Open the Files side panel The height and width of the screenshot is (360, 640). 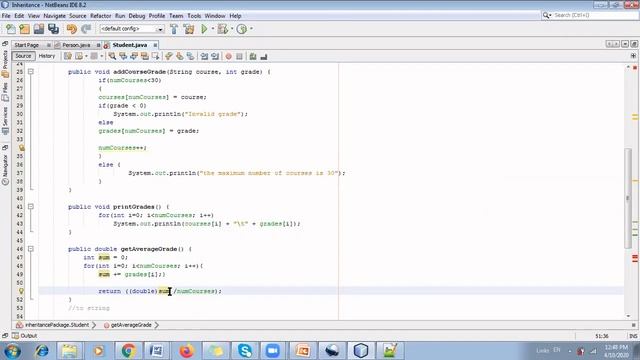pyautogui.click(x=5, y=92)
